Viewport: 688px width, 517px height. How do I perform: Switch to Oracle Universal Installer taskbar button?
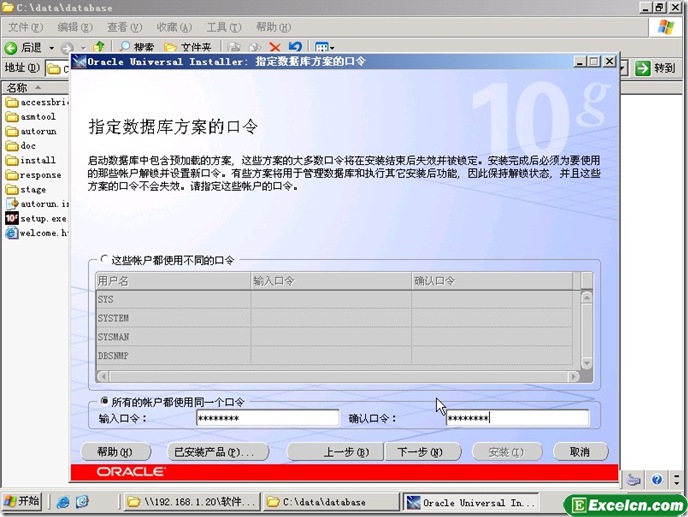470,502
